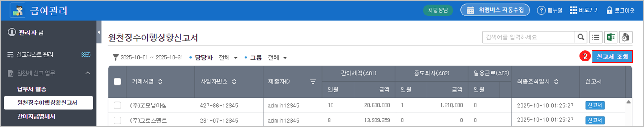The width and height of the screenshot is (644, 127).
Task: Collapse the sidebar with the arrow handle
Action: 99,32
